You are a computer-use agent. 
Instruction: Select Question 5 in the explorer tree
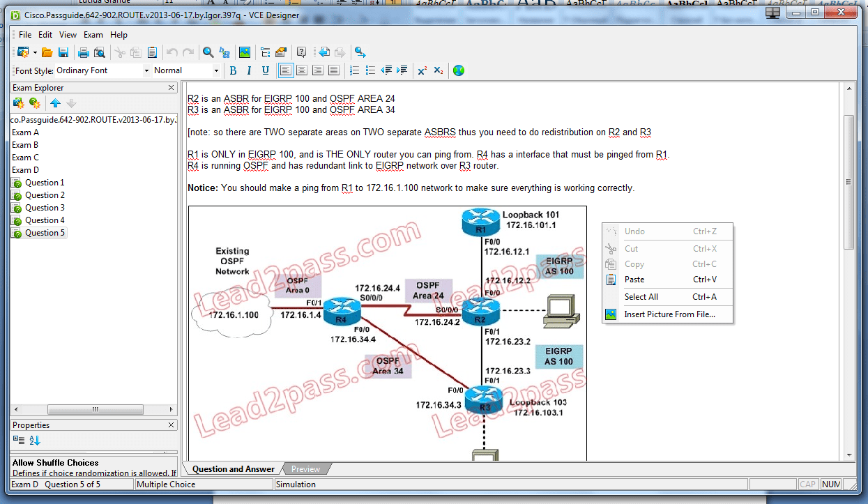click(x=45, y=233)
